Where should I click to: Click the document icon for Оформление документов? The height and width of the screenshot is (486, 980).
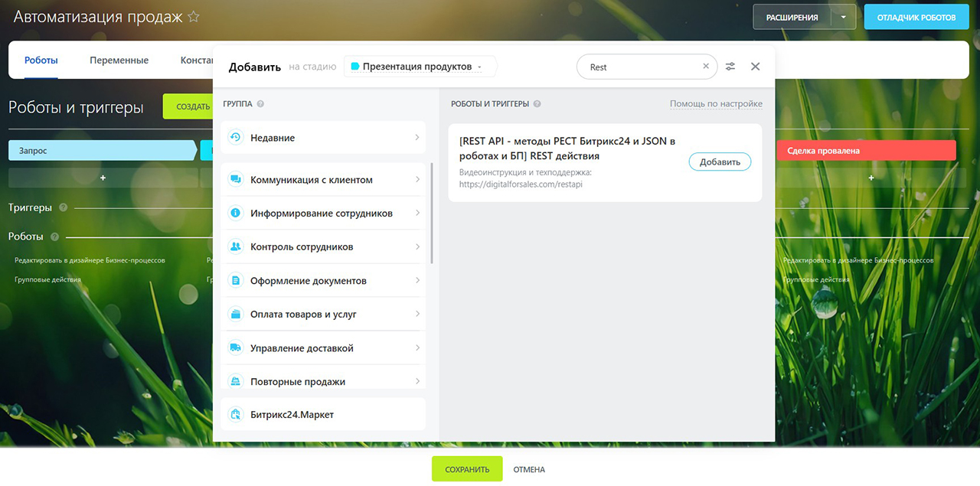point(236,281)
